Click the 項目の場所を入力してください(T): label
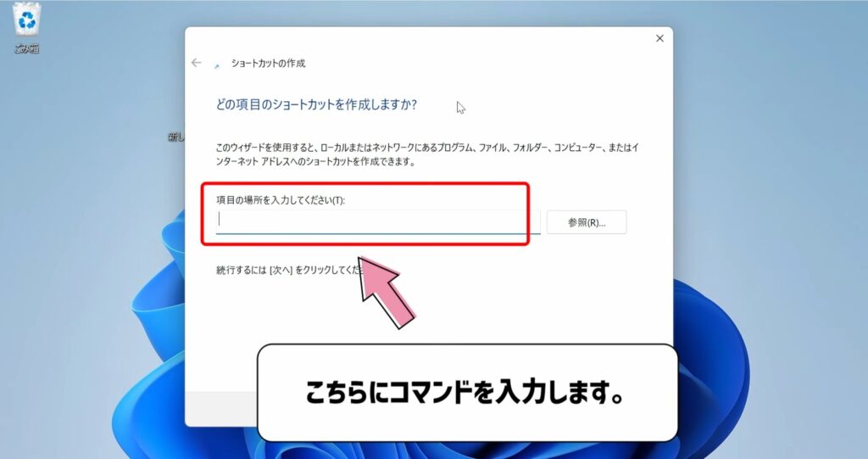This screenshot has height=459, width=868. (280, 200)
